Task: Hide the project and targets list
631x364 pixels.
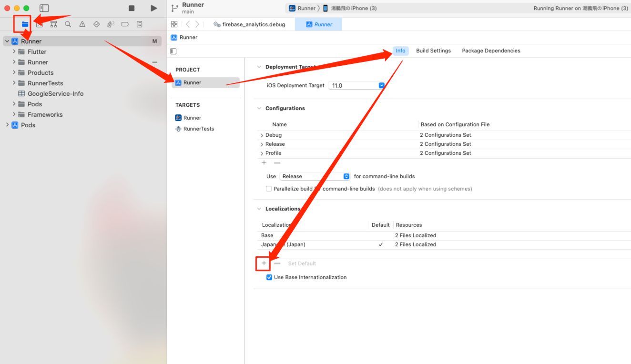Action: (x=173, y=51)
